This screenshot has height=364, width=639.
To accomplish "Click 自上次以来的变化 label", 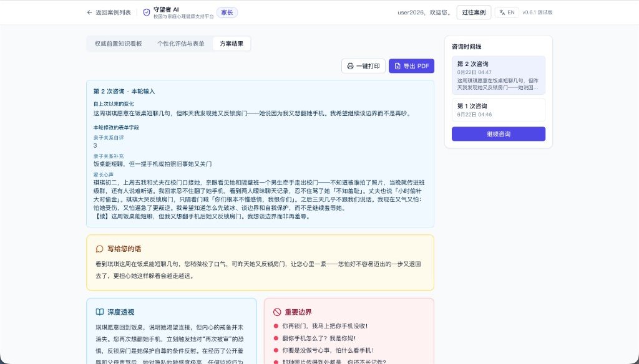I will click(x=114, y=104).
